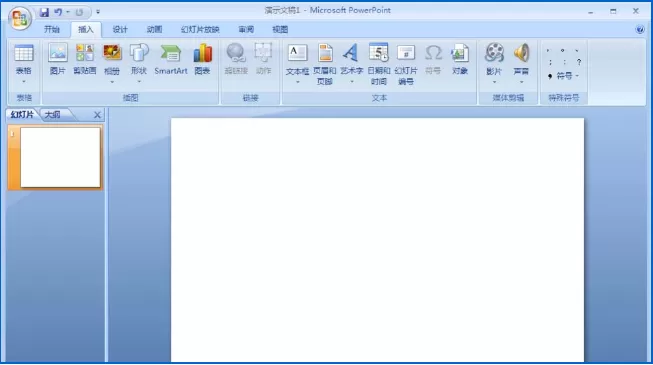Open 剪贴画 clip art
Image resolution: width=653 pixels, height=365 pixels.
[x=85, y=59]
